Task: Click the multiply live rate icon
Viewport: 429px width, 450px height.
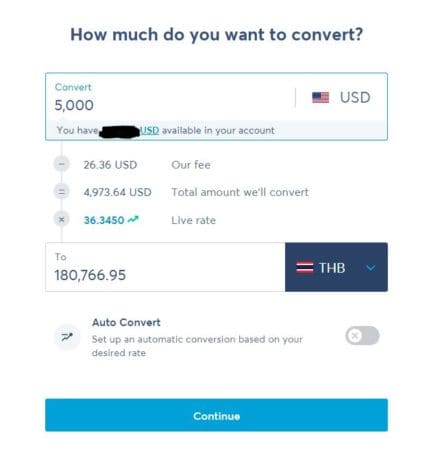Action: 62,220
